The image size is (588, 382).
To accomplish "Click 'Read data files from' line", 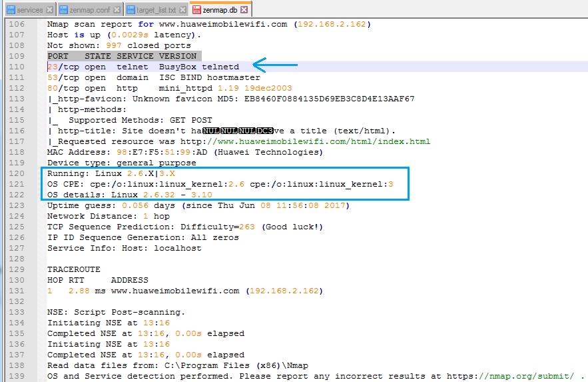I will coord(178,365).
